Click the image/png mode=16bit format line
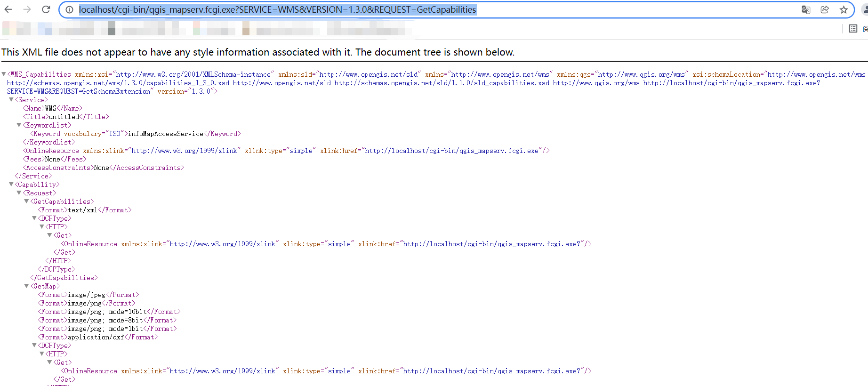The image size is (868, 386). 109,312
